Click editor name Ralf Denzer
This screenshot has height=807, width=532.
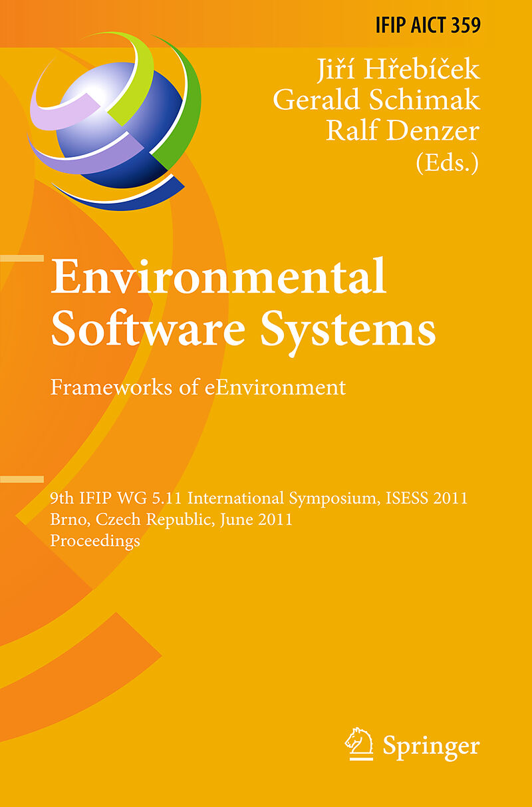[x=402, y=130]
